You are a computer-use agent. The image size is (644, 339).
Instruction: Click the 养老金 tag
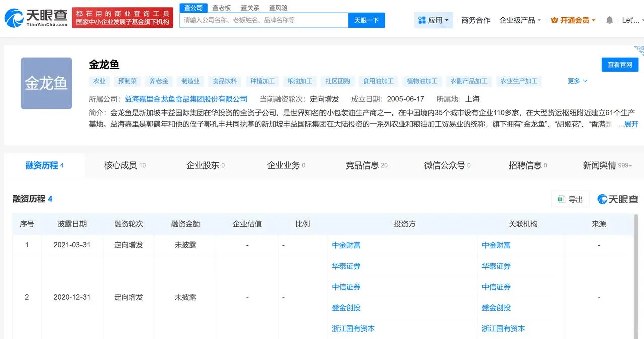[158, 81]
